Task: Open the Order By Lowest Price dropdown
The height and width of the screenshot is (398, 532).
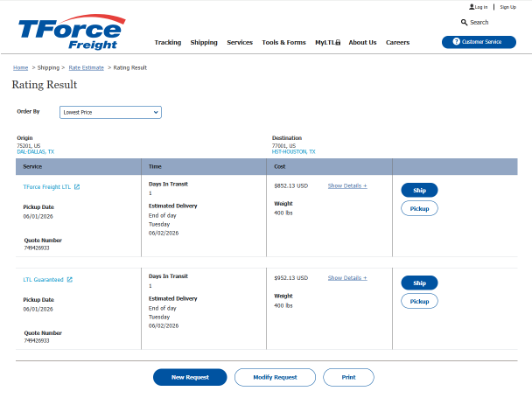Action: 110,112
